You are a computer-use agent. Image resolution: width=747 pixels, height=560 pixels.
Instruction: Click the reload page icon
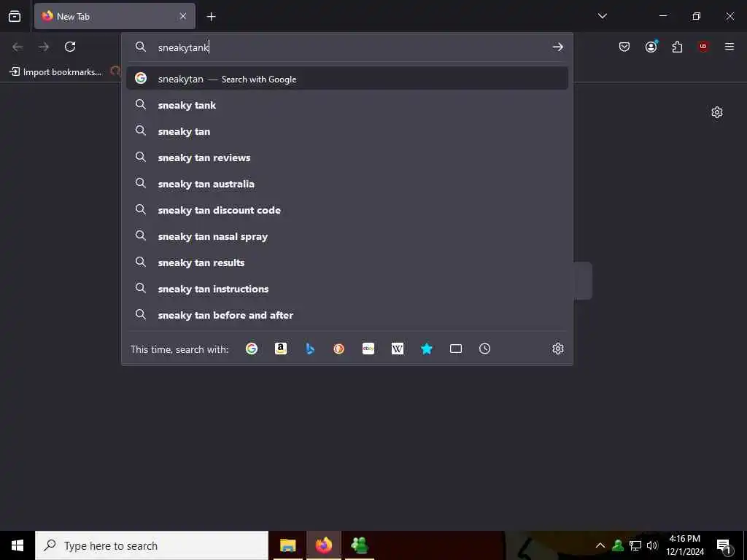click(x=70, y=47)
